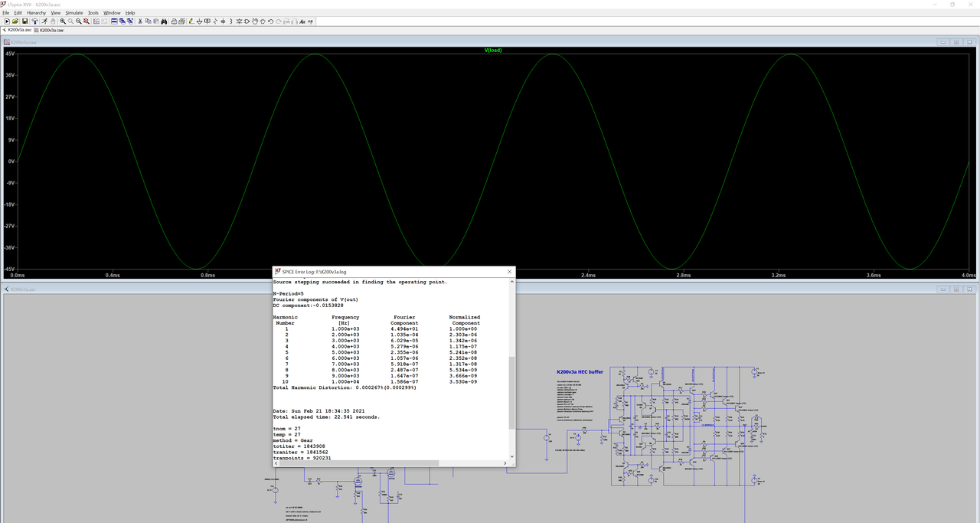This screenshot has height=523, width=980.
Task: Click the error log scroll-down arrow
Action: 511,456
